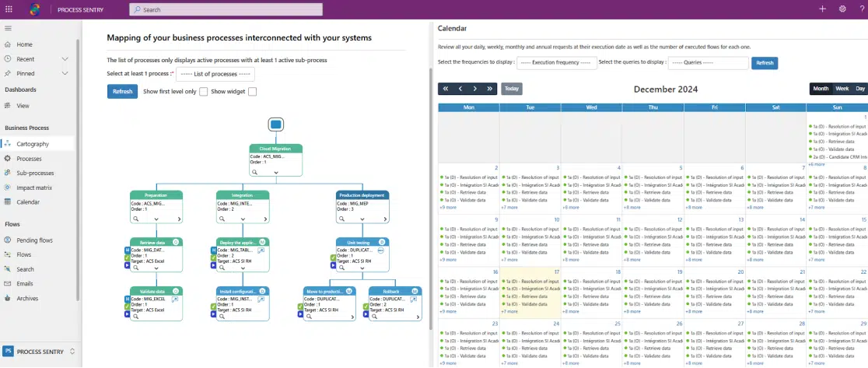Switch the calendar to Week view
This screenshot has width=868, height=368.
pos(842,89)
